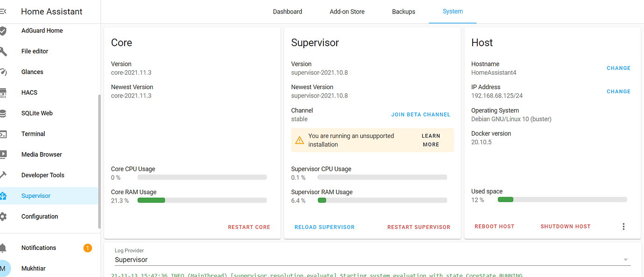The image size is (644, 277).
Task: Switch to the Add-on Store tab
Action: pyautogui.click(x=347, y=12)
